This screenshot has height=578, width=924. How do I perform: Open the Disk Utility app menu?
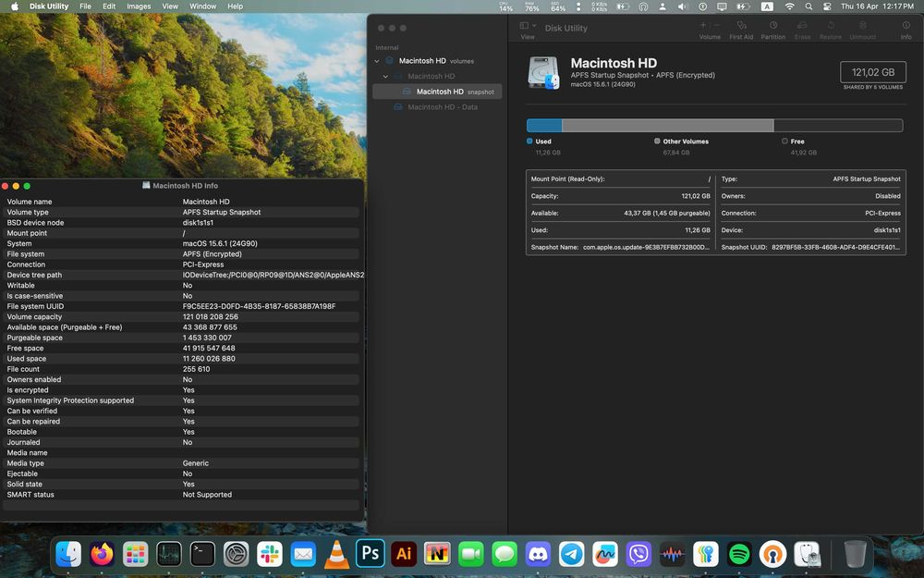pyautogui.click(x=49, y=6)
